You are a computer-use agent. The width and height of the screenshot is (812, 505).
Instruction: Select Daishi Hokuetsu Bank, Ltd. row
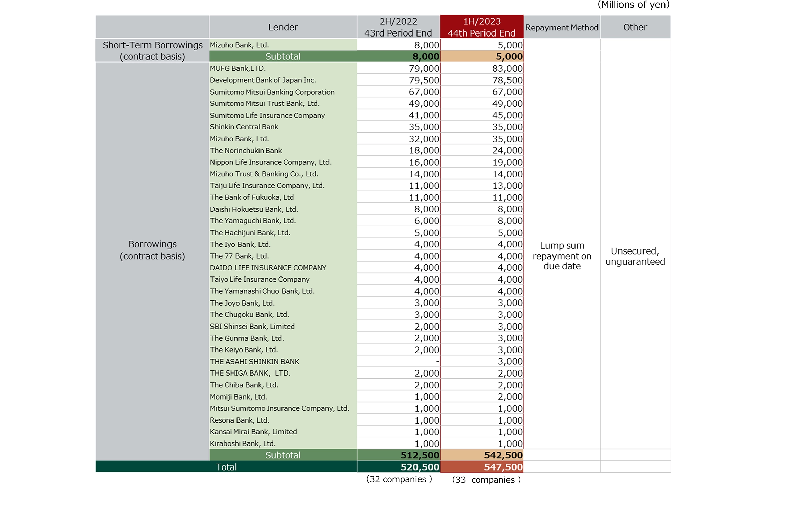point(366,209)
